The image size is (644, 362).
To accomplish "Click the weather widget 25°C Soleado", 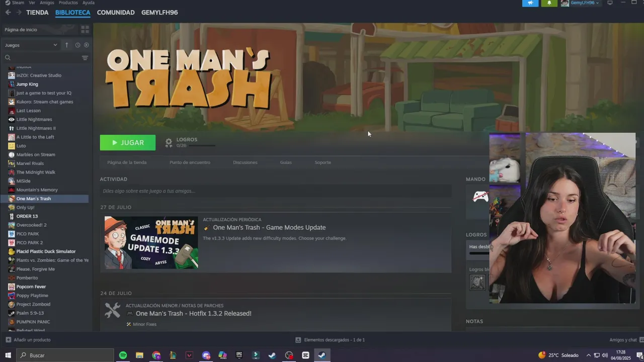I will [x=558, y=355].
